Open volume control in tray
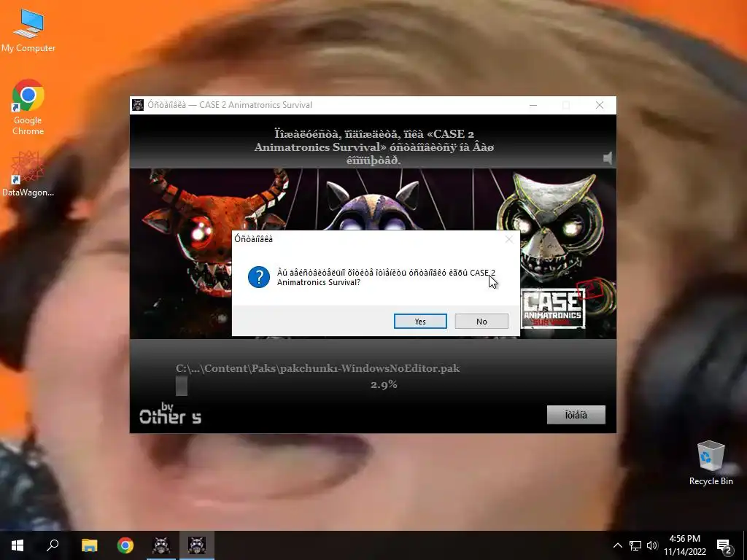This screenshot has width=747, height=560. tap(652, 545)
